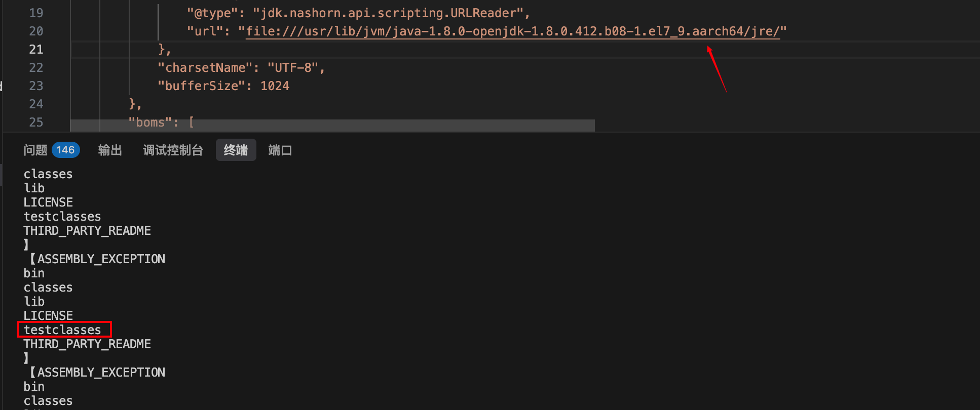Viewport: 980px width, 410px height.
Task: Click the "bin" entry in terminal output
Action: [33, 273]
